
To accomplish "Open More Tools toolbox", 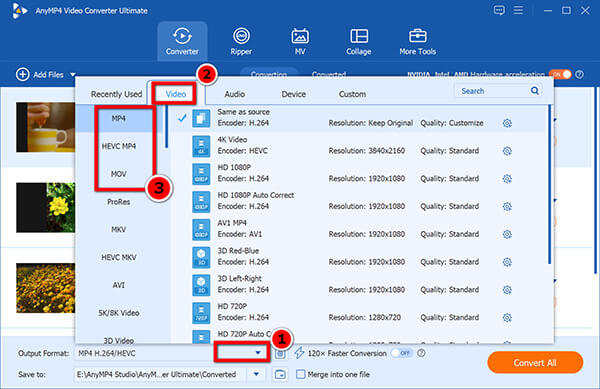I will (417, 41).
